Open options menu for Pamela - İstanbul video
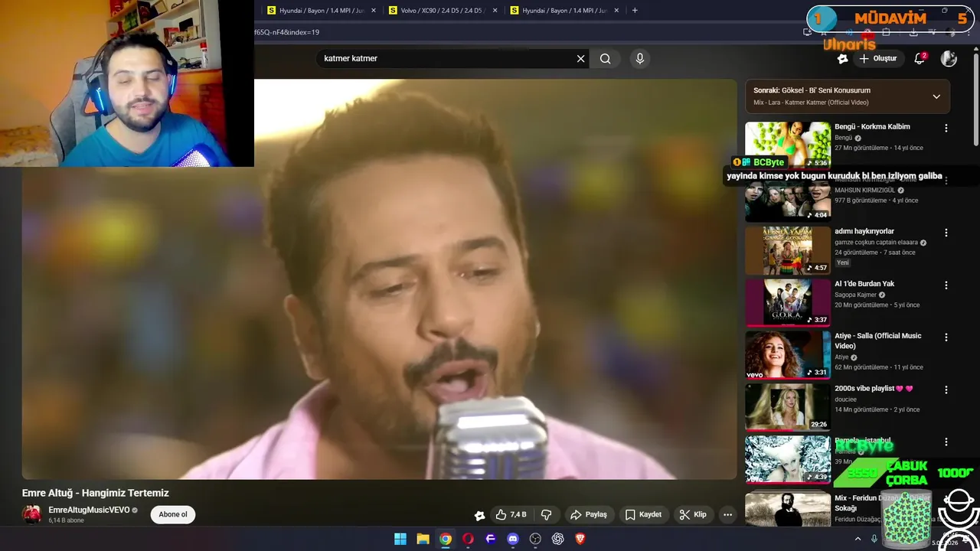Viewport: 980px width, 551px height. pyautogui.click(x=946, y=442)
